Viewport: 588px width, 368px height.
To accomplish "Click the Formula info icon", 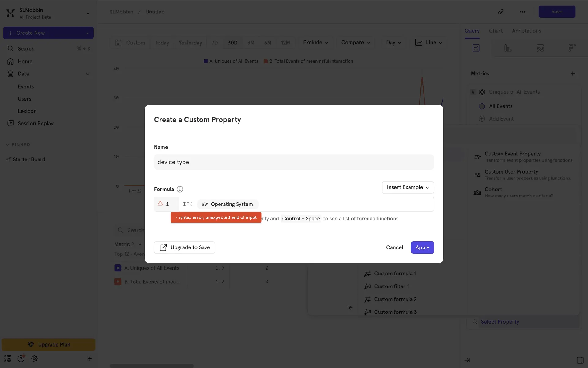I will click(x=180, y=189).
